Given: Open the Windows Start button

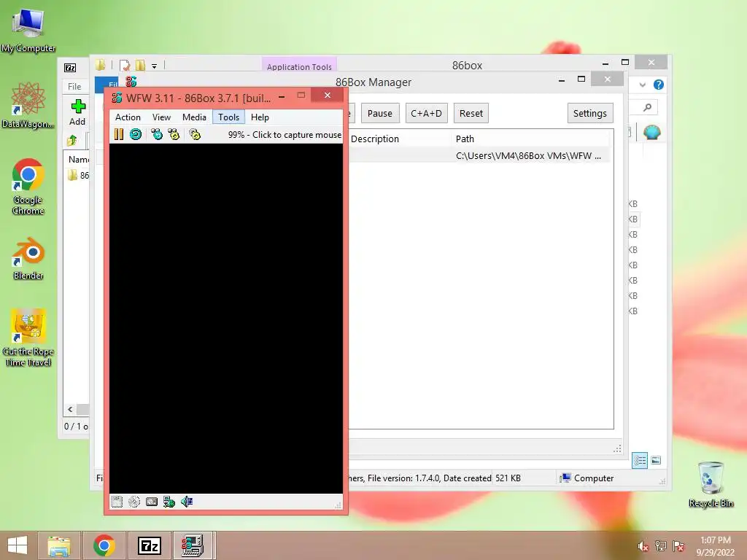Looking at the screenshot, I should [18, 545].
